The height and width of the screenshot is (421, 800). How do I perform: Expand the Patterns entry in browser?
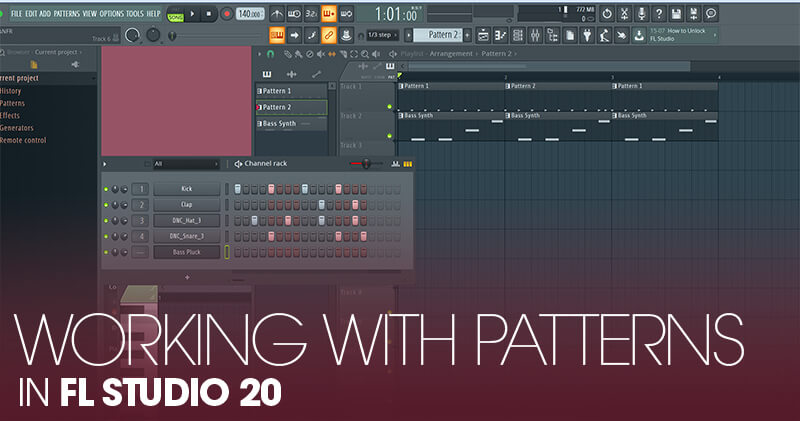[x=12, y=103]
